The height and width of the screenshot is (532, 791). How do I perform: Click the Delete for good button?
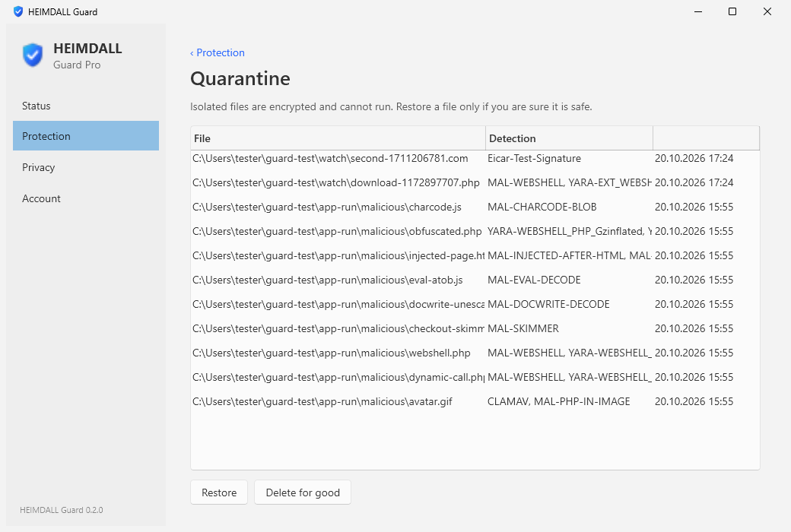303,492
